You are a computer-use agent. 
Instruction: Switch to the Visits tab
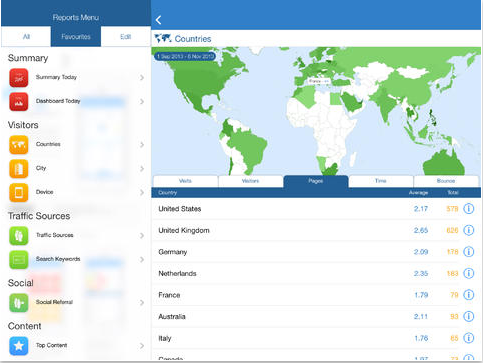tap(185, 181)
